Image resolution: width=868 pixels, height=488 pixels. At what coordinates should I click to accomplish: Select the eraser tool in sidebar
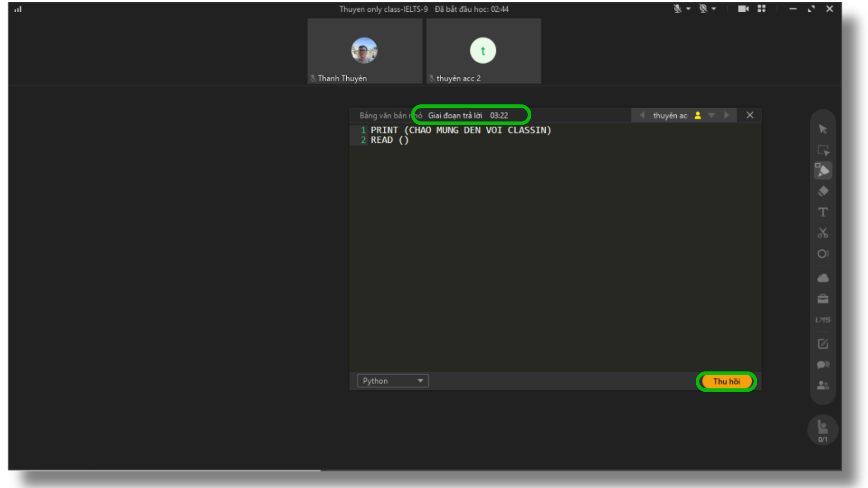pos(823,192)
